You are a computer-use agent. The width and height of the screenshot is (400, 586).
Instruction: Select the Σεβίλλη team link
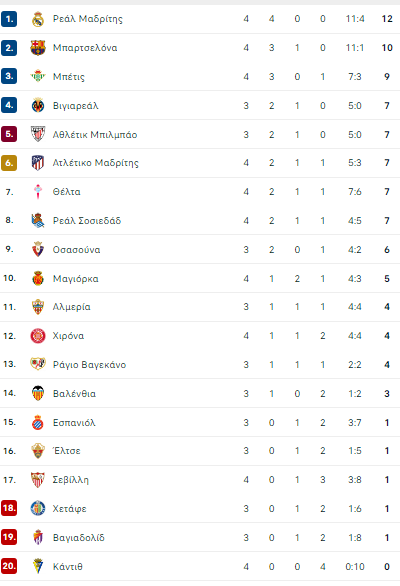pos(71,480)
